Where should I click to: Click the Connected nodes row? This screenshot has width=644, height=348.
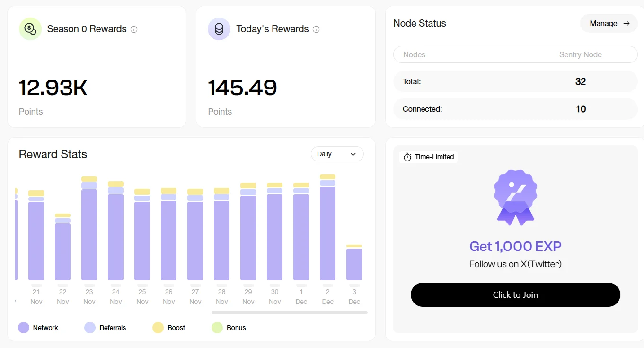[x=515, y=109]
